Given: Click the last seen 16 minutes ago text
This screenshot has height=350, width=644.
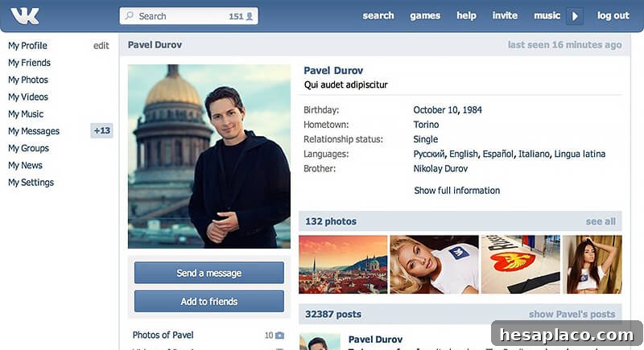Looking at the screenshot, I should (565, 45).
